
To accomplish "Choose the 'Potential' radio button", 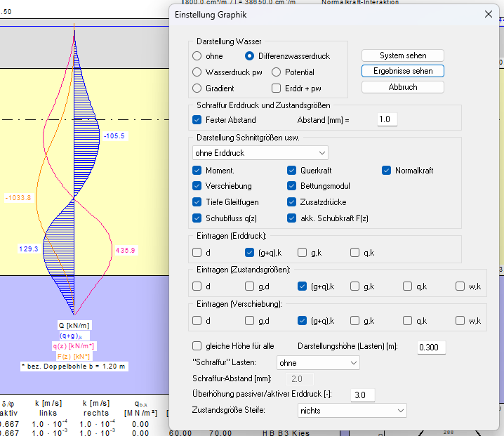I will [277, 72].
